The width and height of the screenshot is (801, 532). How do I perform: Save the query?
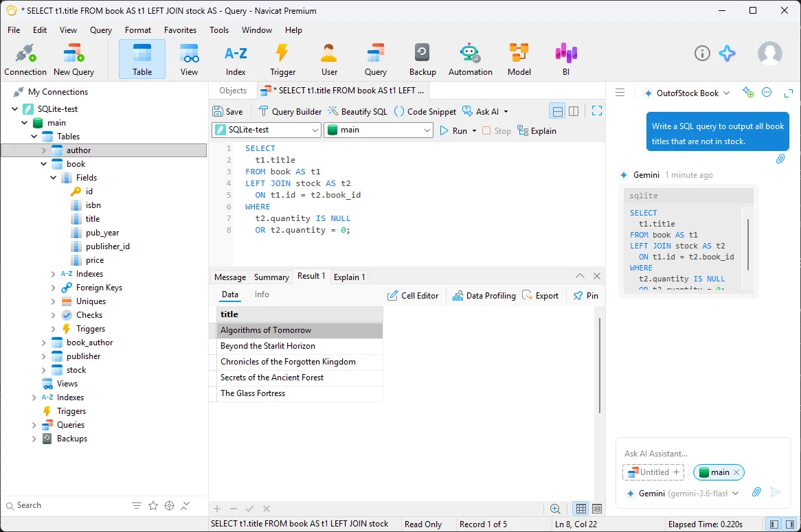pyautogui.click(x=228, y=111)
